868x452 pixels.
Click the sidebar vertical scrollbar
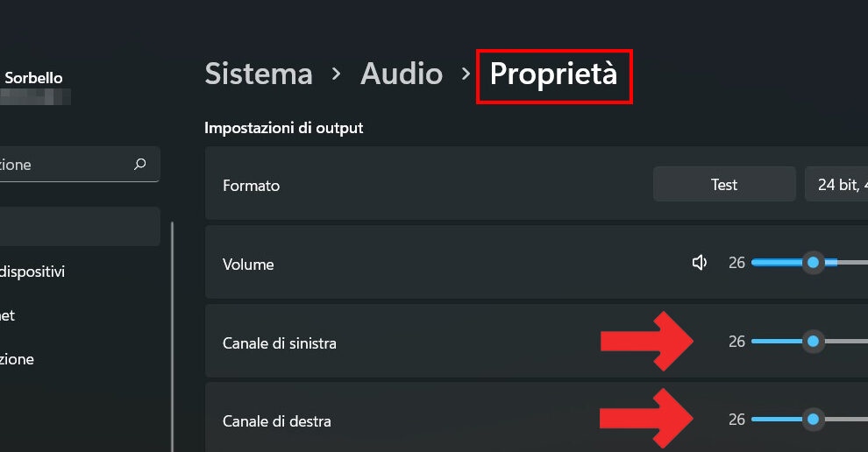coord(172,333)
